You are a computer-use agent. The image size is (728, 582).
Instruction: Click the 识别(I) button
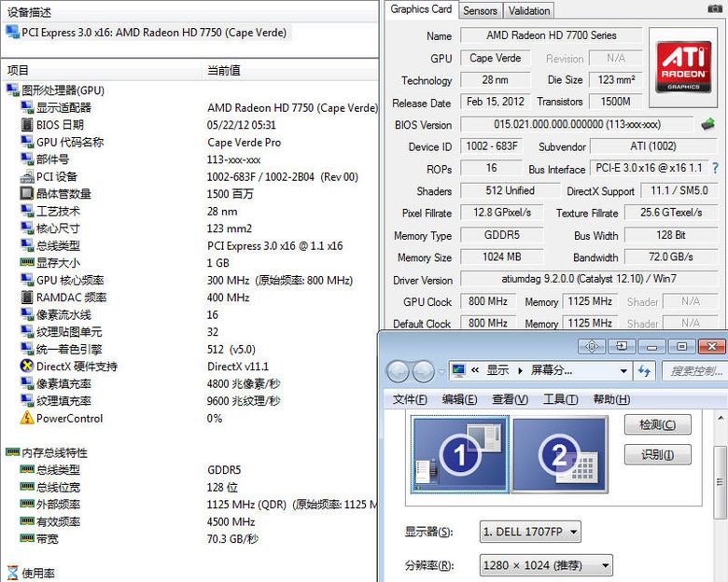[x=657, y=454]
